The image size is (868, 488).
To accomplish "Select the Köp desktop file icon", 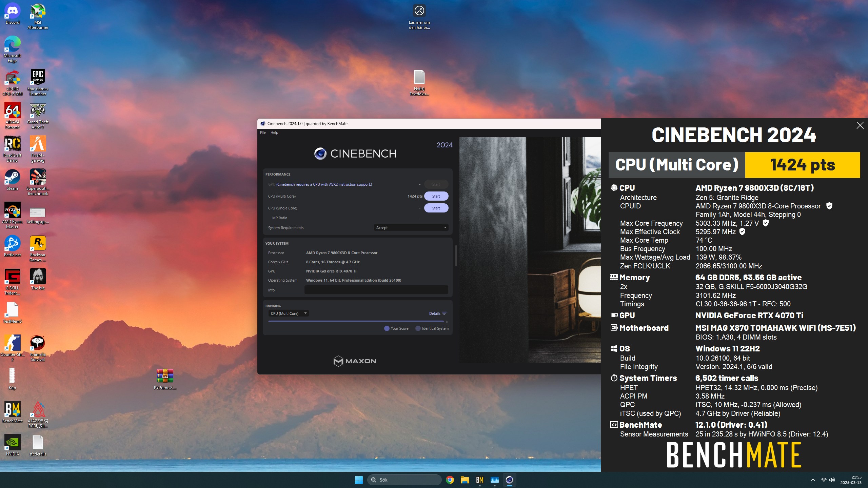I will [x=13, y=379].
